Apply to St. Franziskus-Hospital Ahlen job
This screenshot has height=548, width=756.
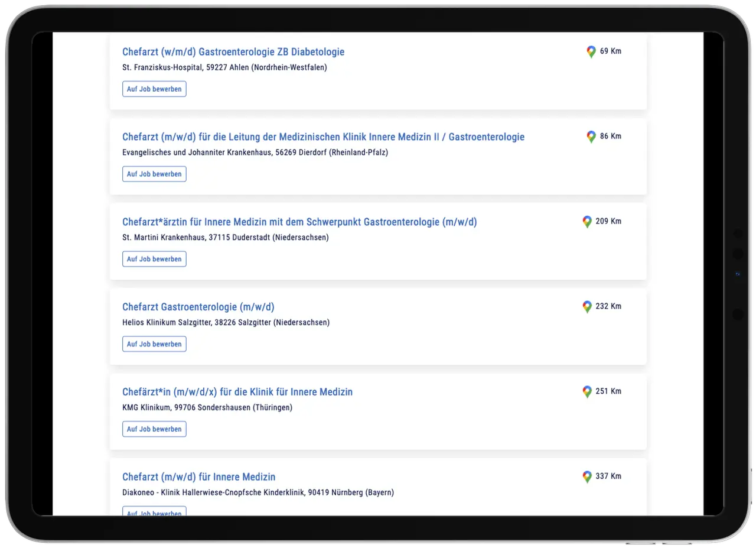coord(154,89)
